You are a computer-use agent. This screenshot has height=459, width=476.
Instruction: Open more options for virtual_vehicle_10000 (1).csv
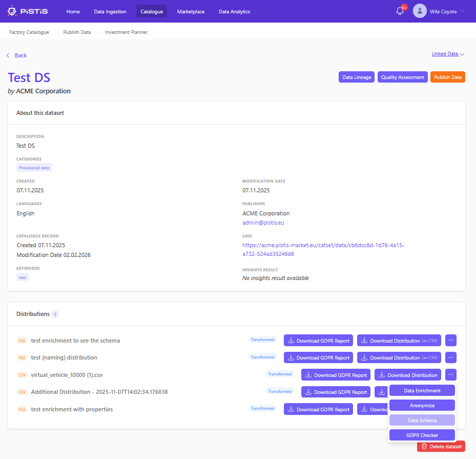(451, 374)
